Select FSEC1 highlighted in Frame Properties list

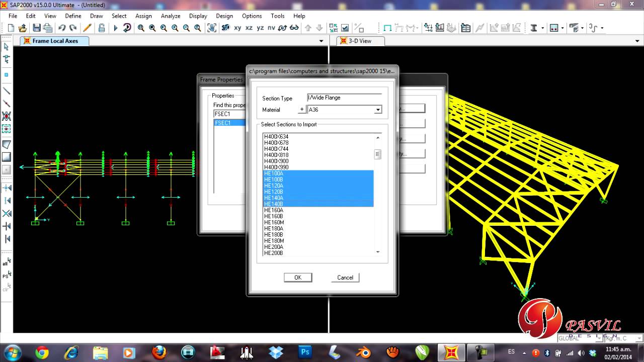click(x=230, y=123)
